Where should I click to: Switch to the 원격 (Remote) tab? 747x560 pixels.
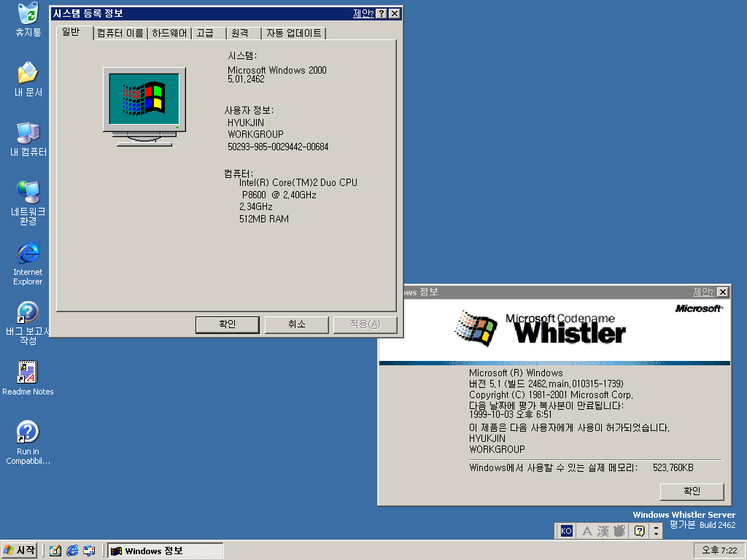[244, 34]
